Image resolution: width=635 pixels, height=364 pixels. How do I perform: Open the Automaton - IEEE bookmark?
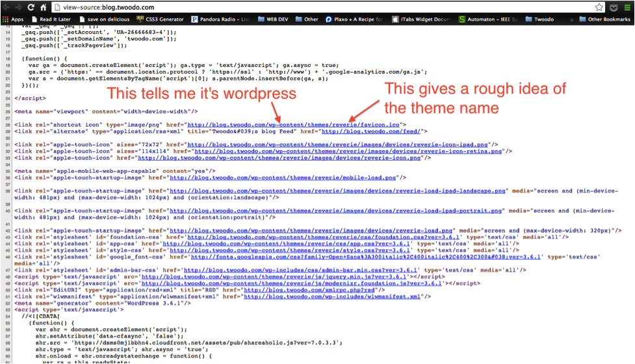click(488, 19)
